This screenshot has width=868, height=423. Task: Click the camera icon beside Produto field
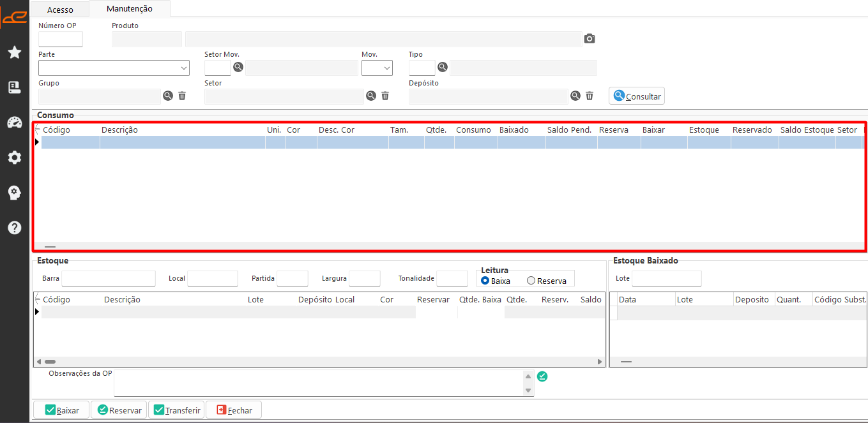coord(590,39)
